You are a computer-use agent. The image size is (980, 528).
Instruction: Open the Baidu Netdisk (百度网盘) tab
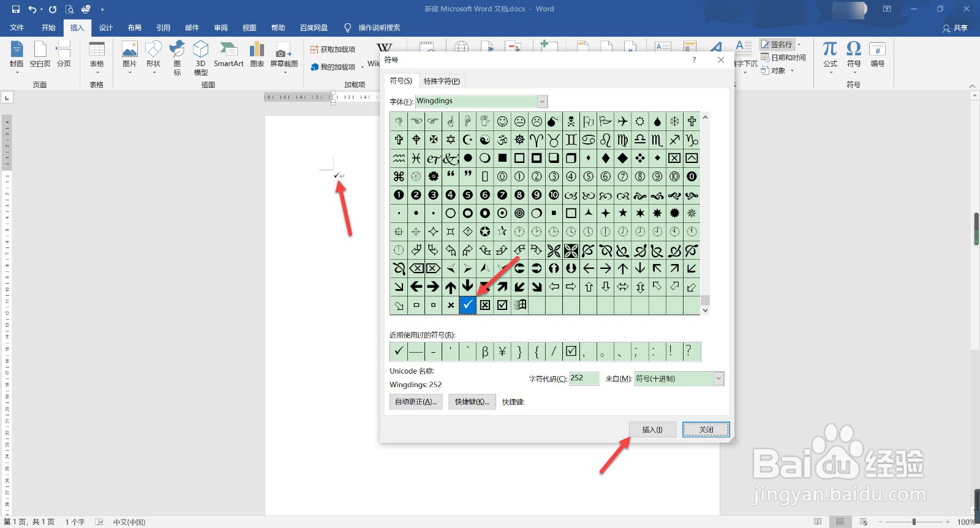pos(314,28)
